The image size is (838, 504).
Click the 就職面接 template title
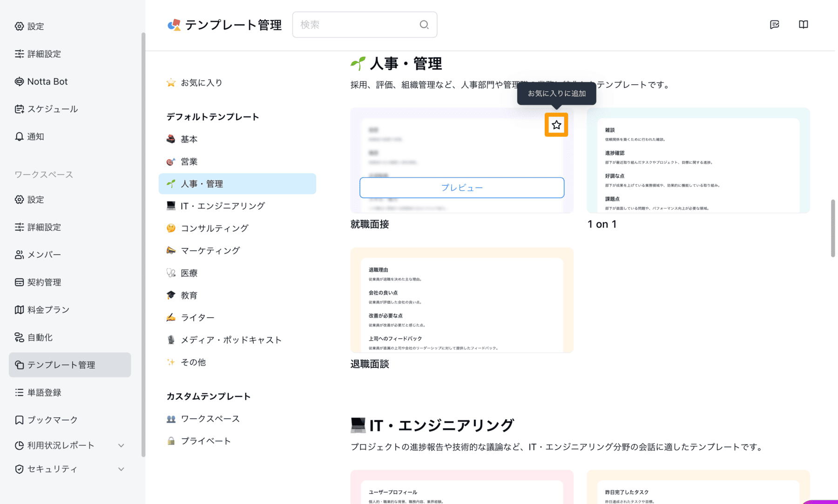tap(370, 224)
